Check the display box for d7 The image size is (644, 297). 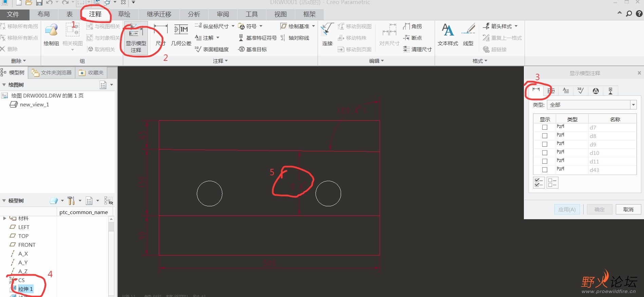[545, 127]
